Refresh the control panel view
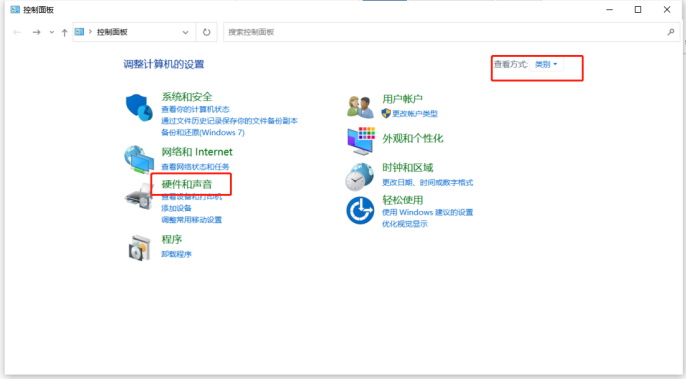This screenshot has height=379, width=686. (x=206, y=32)
